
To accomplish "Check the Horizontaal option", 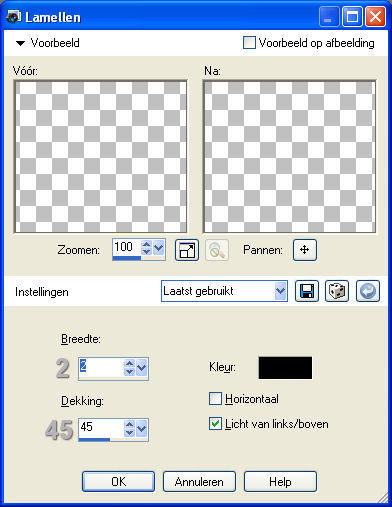I will [x=215, y=399].
